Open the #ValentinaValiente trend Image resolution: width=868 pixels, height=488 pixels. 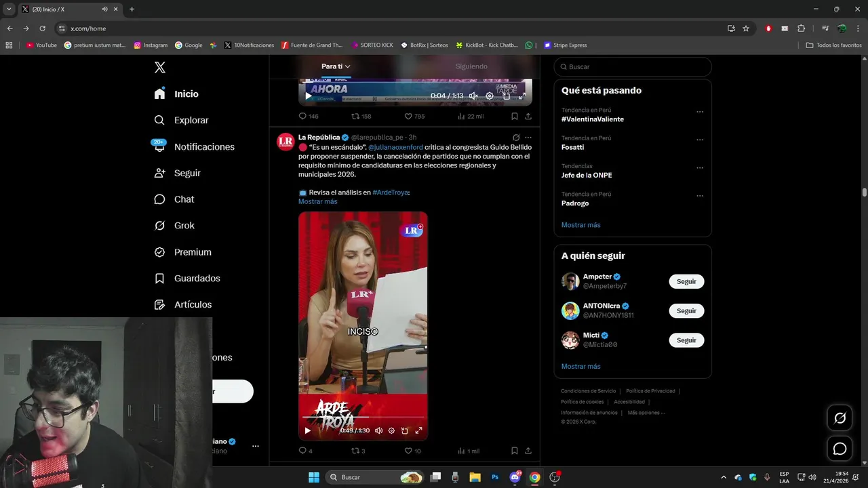[x=593, y=119]
